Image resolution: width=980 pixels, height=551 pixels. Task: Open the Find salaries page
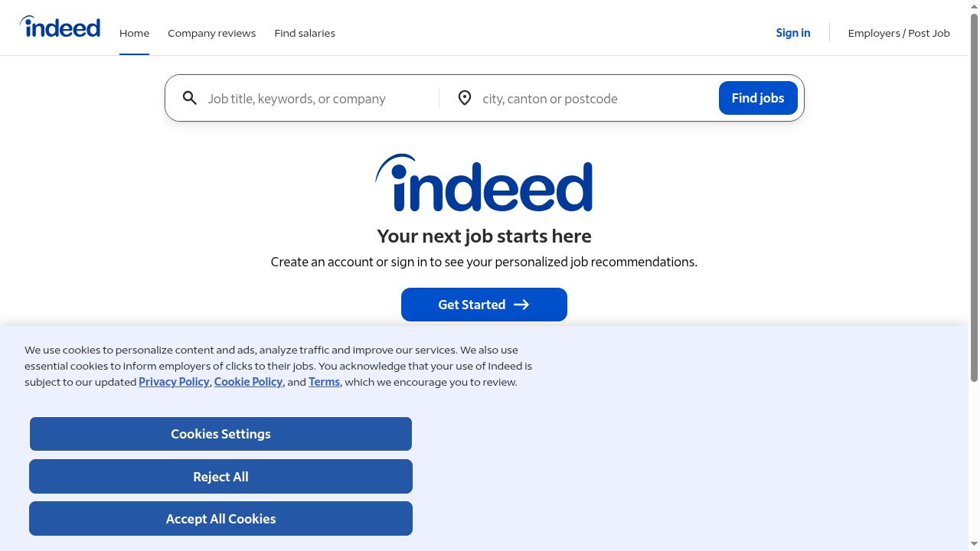click(304, 33)
